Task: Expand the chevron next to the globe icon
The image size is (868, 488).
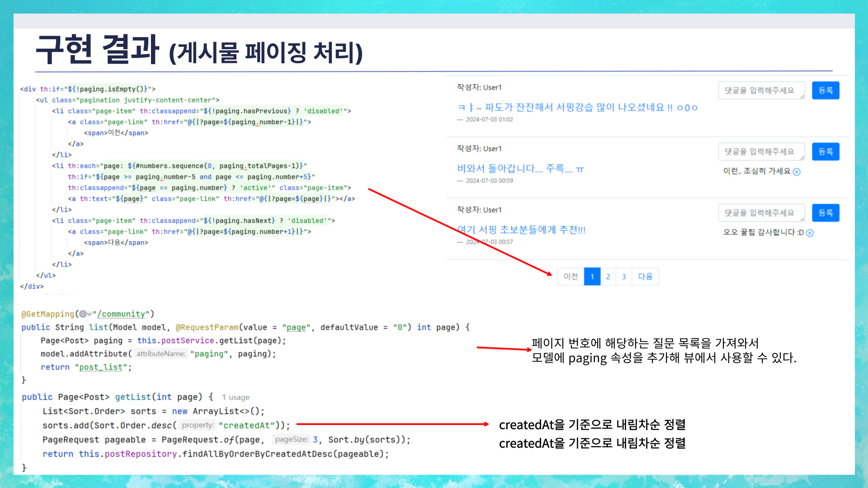Action: point(90,314)
